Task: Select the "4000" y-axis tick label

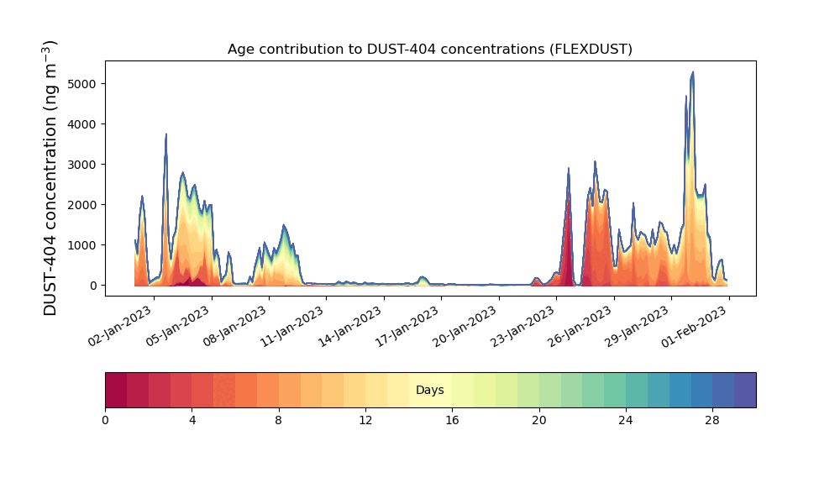Action: click(x=82, y=124)
